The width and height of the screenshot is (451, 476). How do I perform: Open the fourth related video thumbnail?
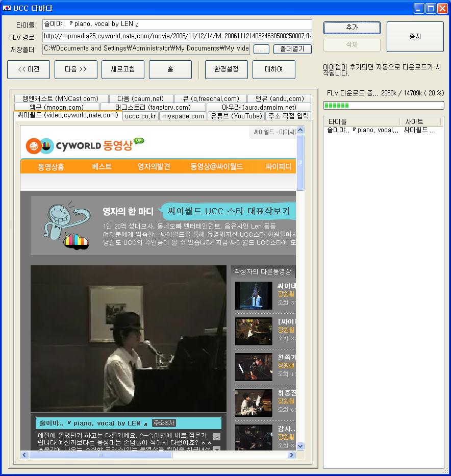point(254,403)
